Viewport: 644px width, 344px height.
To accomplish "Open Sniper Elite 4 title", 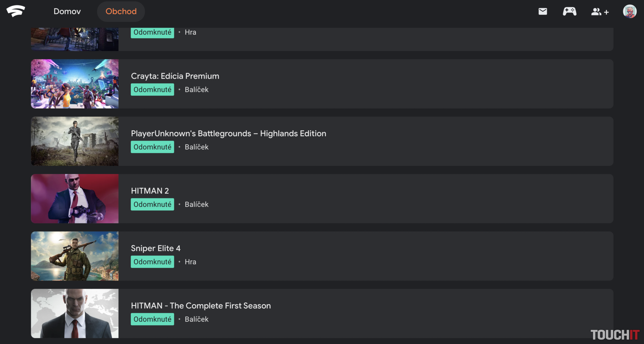I will [156, 248].
